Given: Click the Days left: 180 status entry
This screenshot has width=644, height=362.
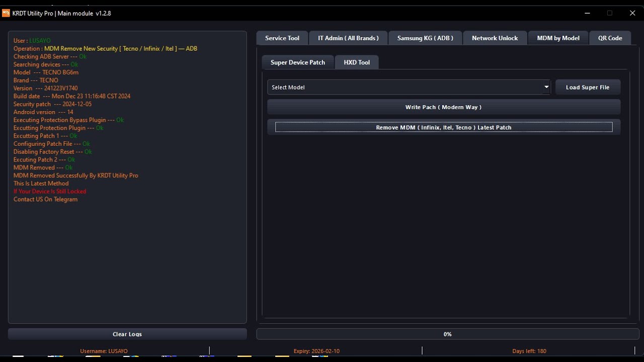Looking at the screenshot, I should pyautogui.click(x=529, y=351).
